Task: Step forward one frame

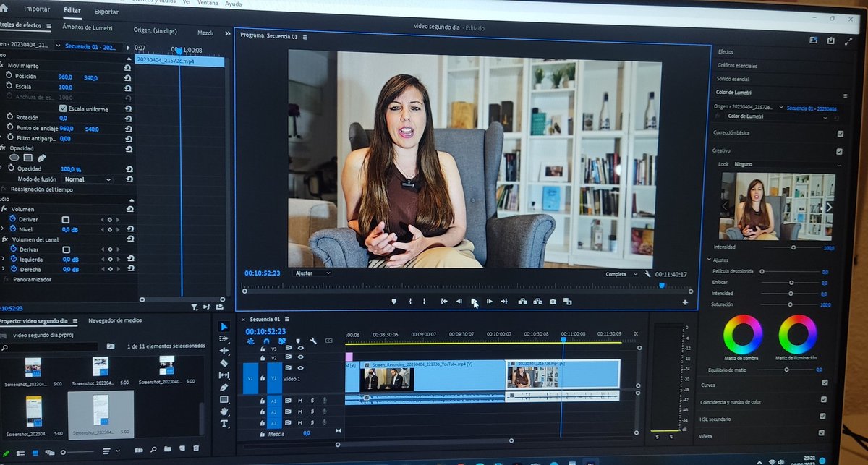Action: click(490, 302)
